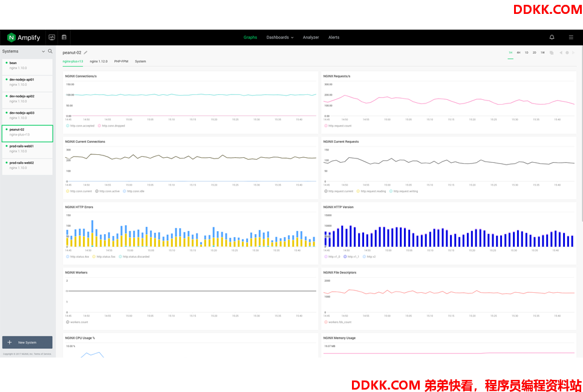Select the dev-nodejs-api02 system
This screenshot has height=392, width=583.
tap(27, 100)
